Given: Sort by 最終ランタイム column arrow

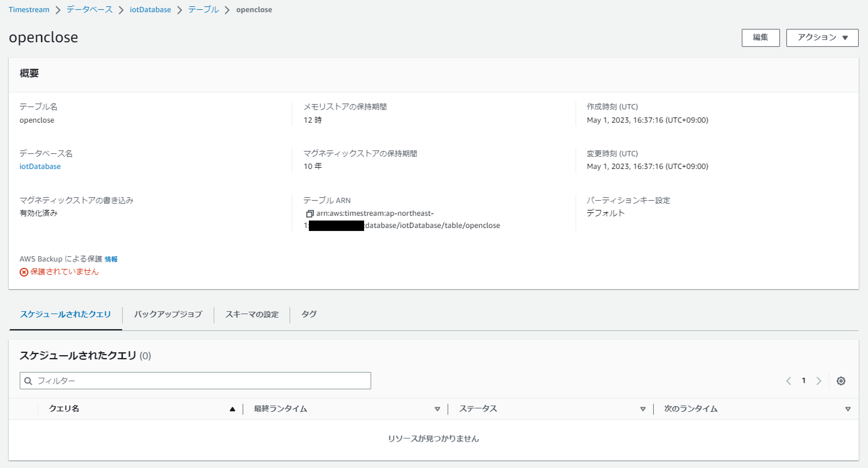Looking at the screenshot, I should click(x=437, y=409).
